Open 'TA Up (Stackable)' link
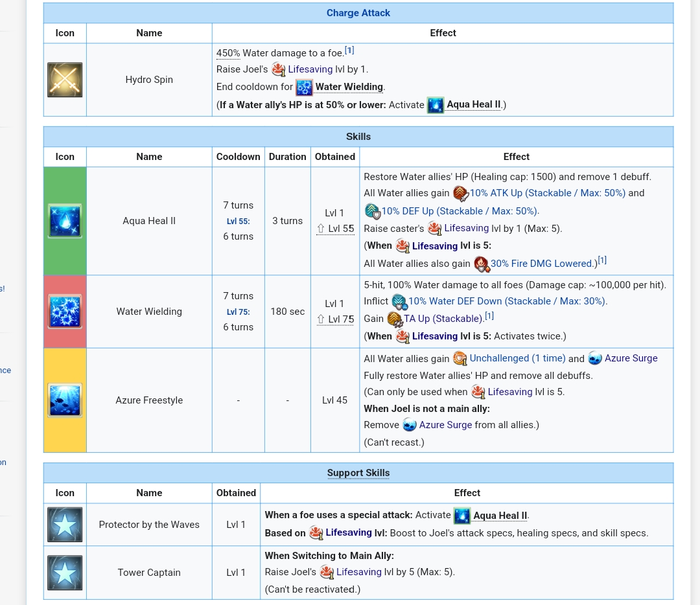Image resolution: width=700 pixels, height=605 pixels. (x=443, y=319)
